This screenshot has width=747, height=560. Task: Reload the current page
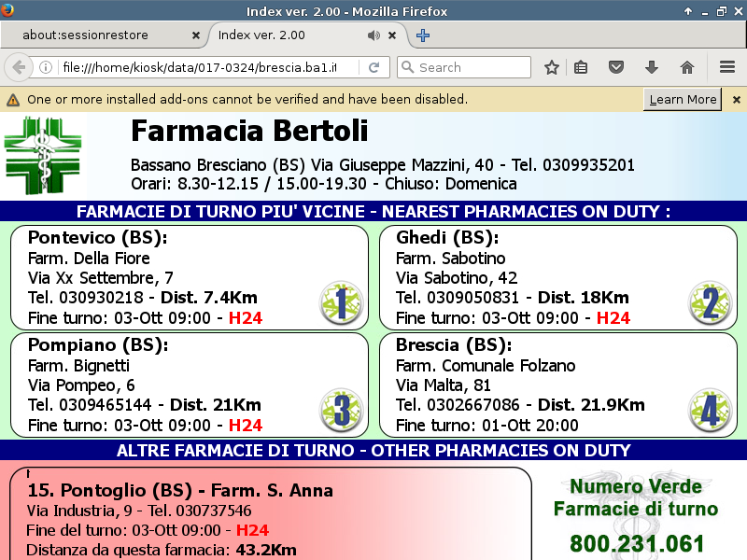373,67
